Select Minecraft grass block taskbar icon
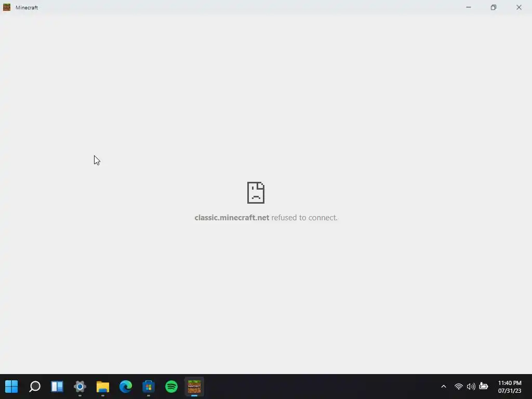Viewport: 532px width, 399px height. [x=194, y=386]
